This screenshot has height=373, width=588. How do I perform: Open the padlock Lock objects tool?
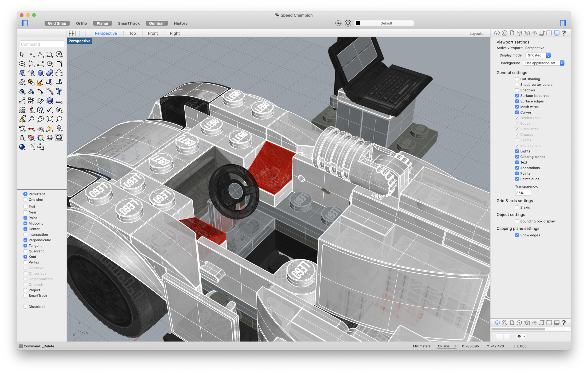22,138
